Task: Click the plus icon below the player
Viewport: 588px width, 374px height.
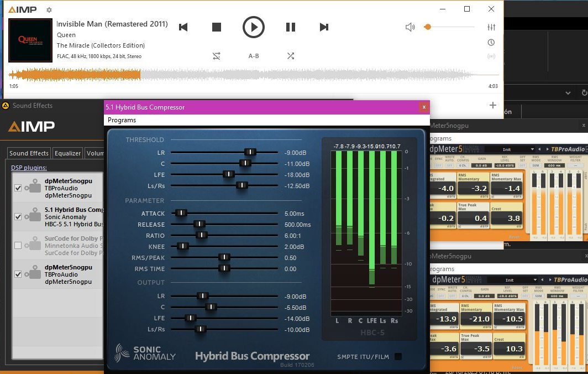Action: click(x=493, y=106)
